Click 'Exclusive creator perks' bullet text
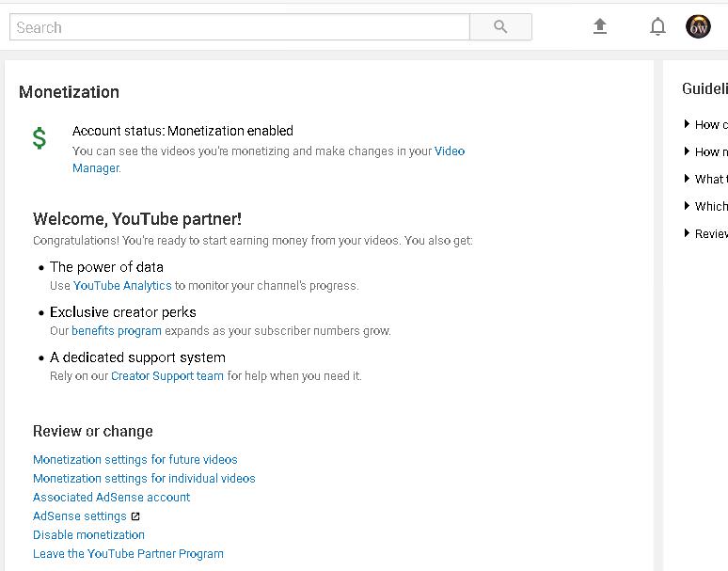Viewport: 728px width, 571px height. pyautogui.click(x=123, y=312)
